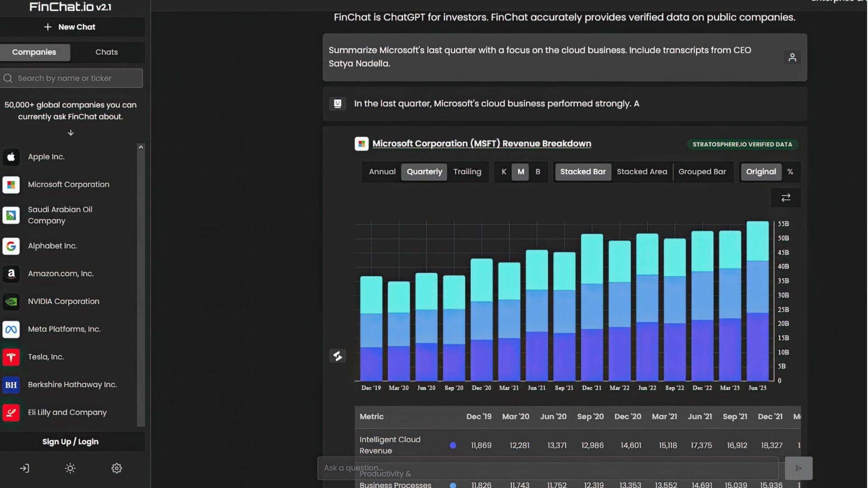The height and width of the screenshot is (488, 868).
Task: Switch to the Chats tab
Action: tap(107, 52)
